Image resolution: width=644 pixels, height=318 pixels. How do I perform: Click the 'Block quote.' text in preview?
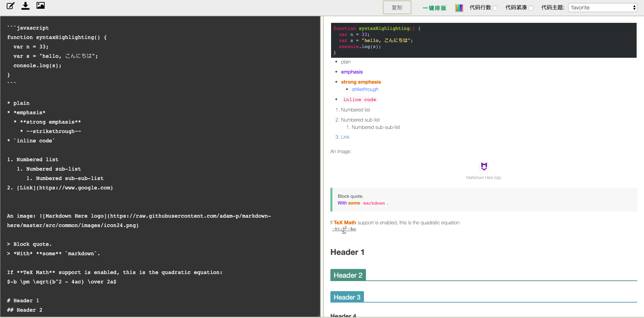[351, 196]
